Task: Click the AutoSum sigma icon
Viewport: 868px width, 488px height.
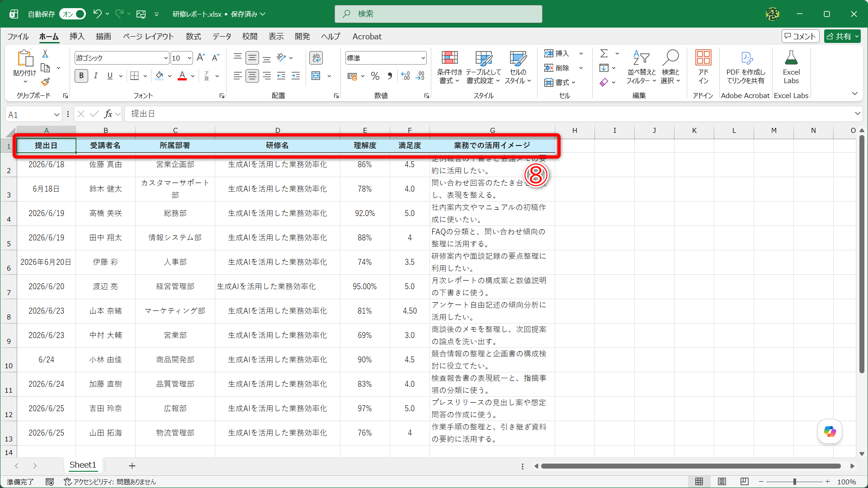Action: (x=604, y=53)
